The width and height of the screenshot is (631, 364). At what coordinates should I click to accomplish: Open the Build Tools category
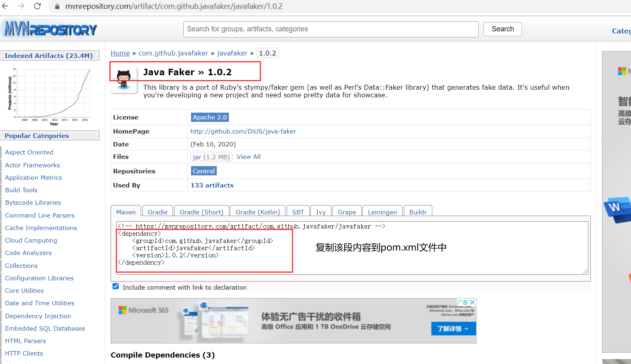point(21,190)
